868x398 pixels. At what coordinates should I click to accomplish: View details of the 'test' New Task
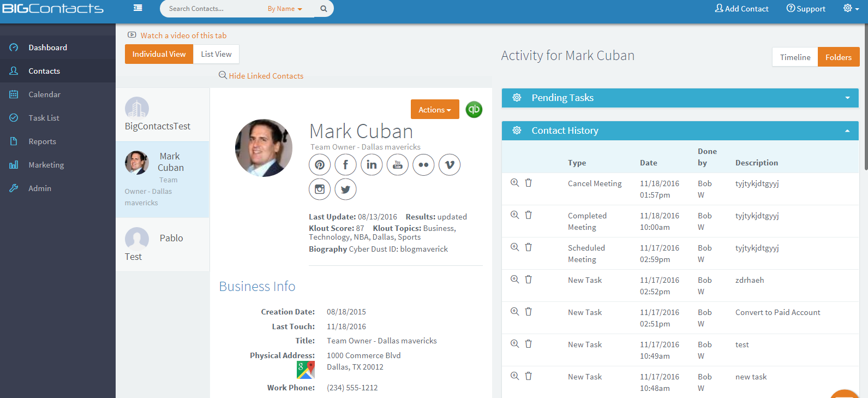[x=514, y=344]
